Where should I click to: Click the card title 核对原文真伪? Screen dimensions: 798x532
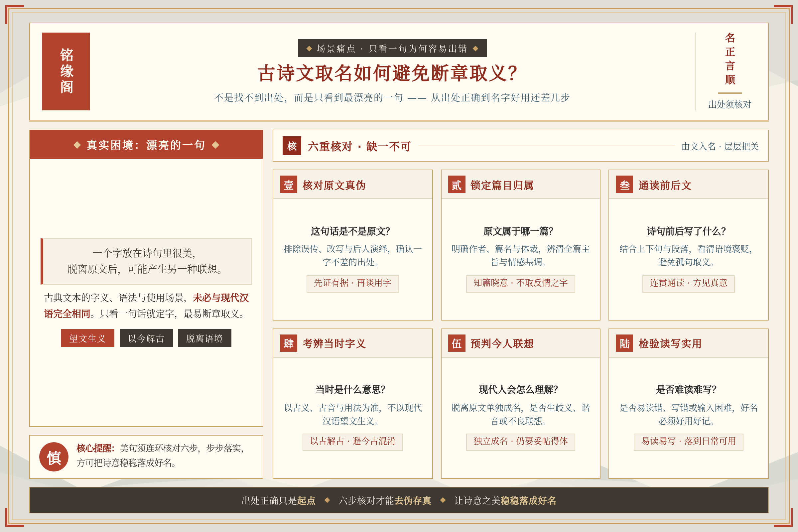[x=334, y=185]
